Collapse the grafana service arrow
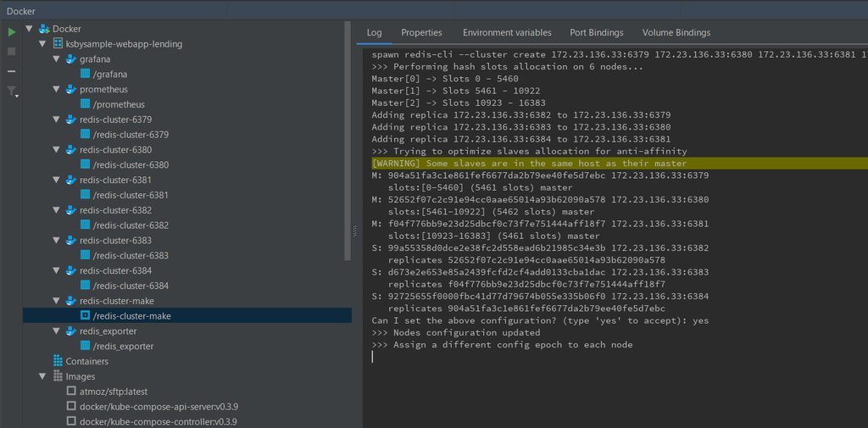This screenshot has height=428, width=868. tap(56, 58)
